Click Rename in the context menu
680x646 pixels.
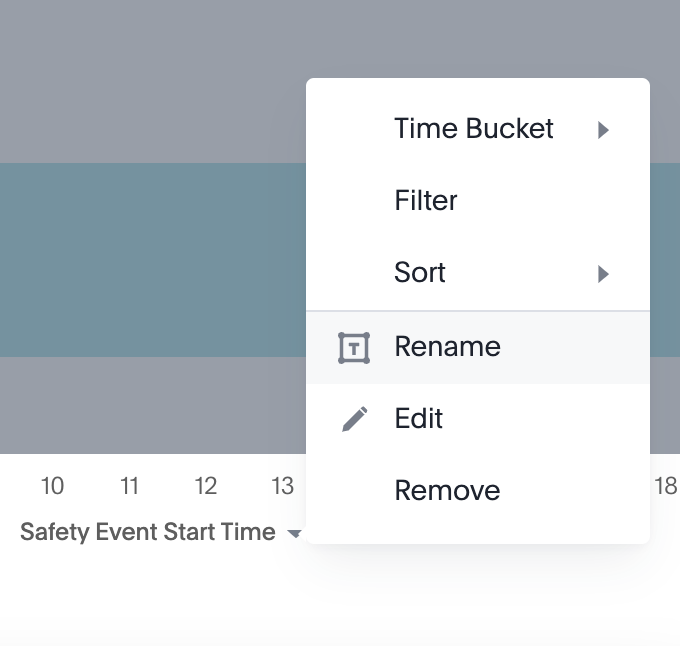point(448,347)
